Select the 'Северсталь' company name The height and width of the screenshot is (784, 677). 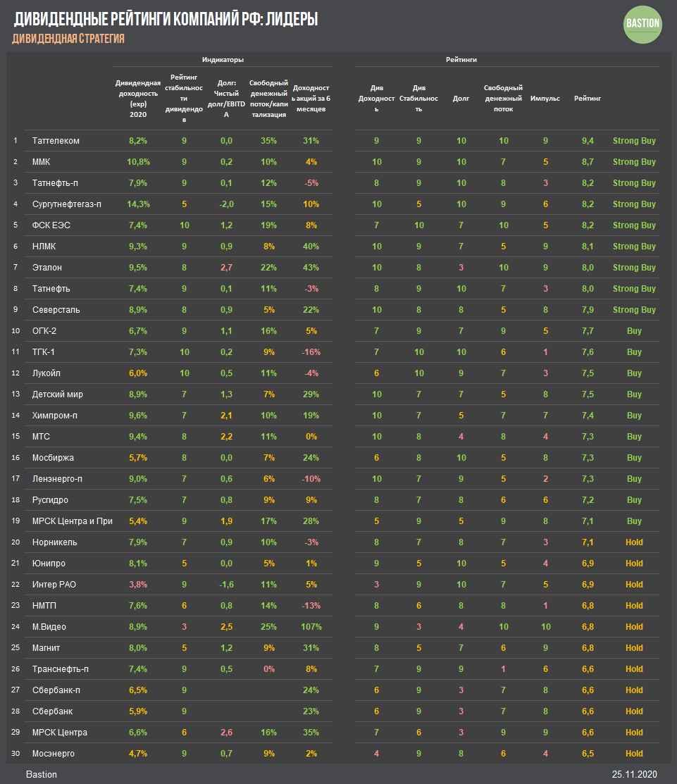tap(56, 310)
